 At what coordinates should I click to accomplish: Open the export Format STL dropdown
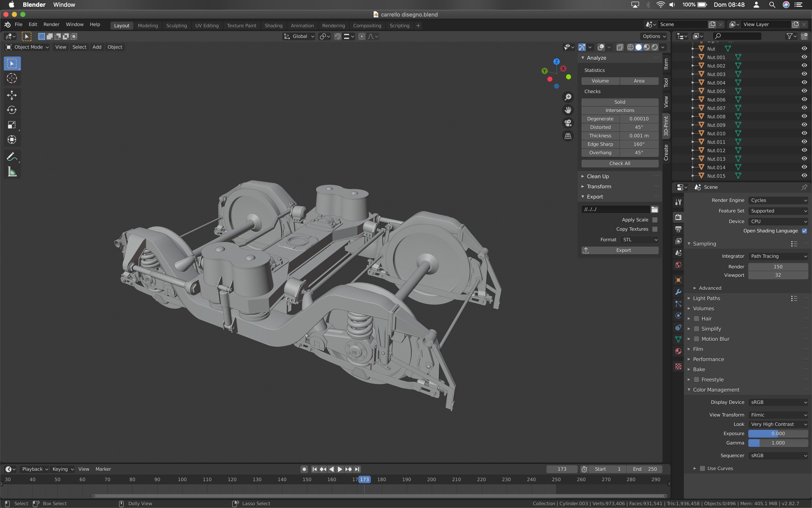639,240
